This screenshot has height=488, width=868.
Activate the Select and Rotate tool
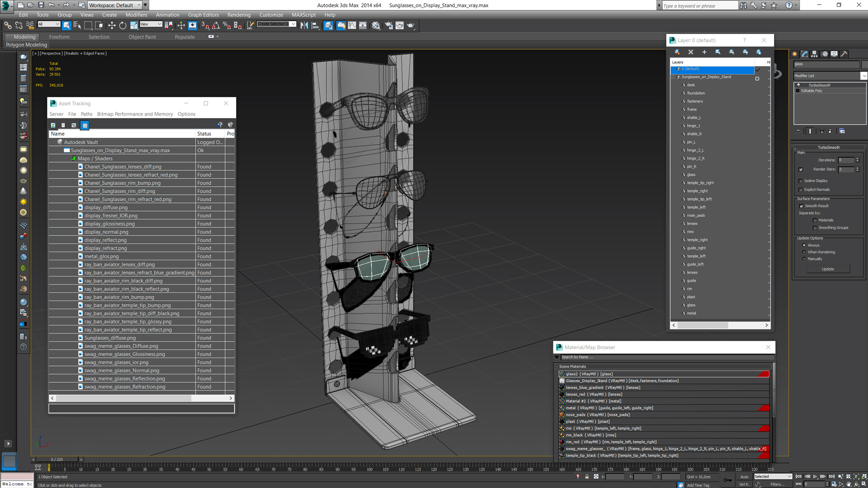coord(123,26)
